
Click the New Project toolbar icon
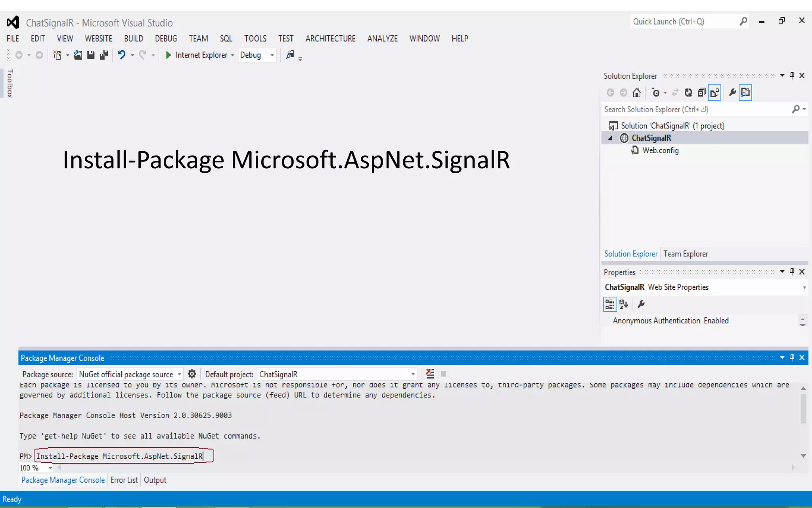57,55
